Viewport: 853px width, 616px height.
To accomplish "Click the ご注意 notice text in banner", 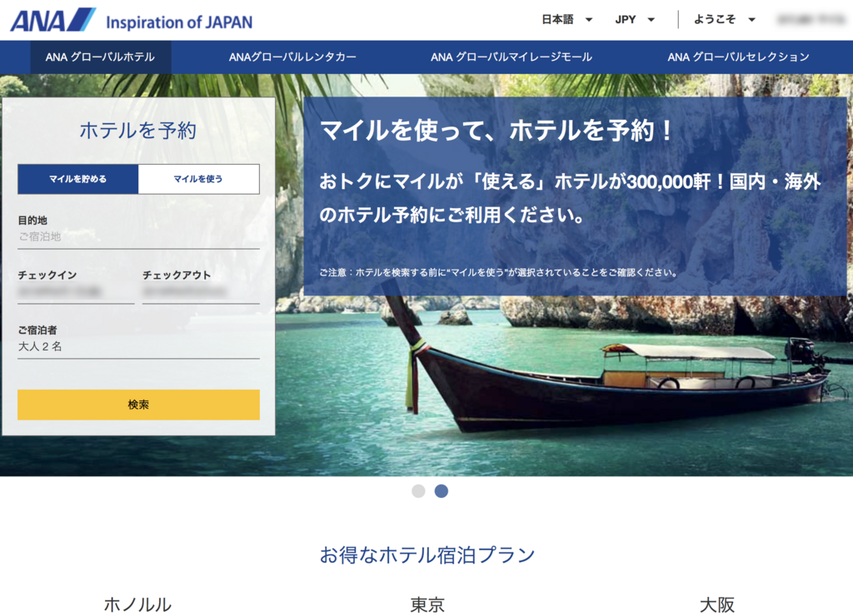I will click(498, 272).
